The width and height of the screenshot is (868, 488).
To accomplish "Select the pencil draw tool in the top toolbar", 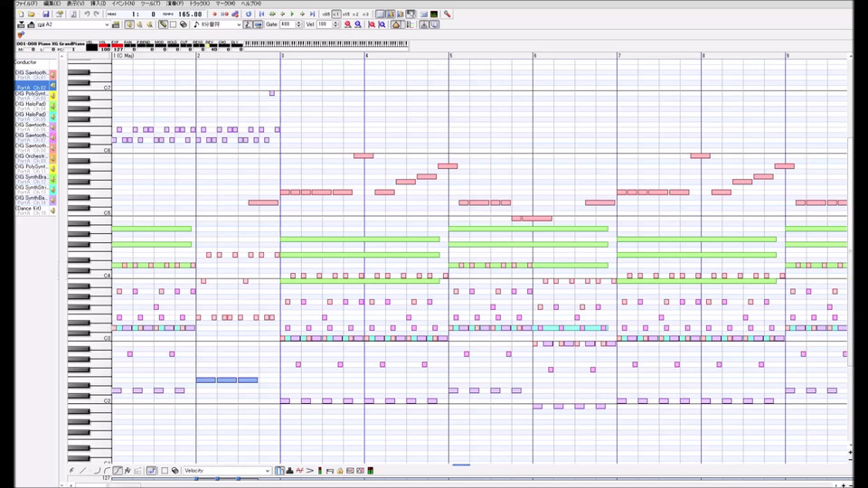I will [x=163, y=24].
